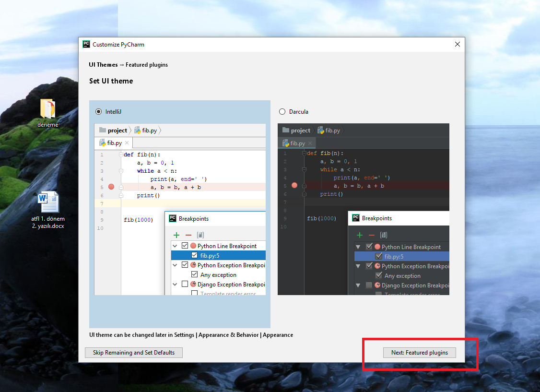Select atfl 1. dönem 2. yazılı.docx file
540x392 pixels.
[x=48, y=210]
